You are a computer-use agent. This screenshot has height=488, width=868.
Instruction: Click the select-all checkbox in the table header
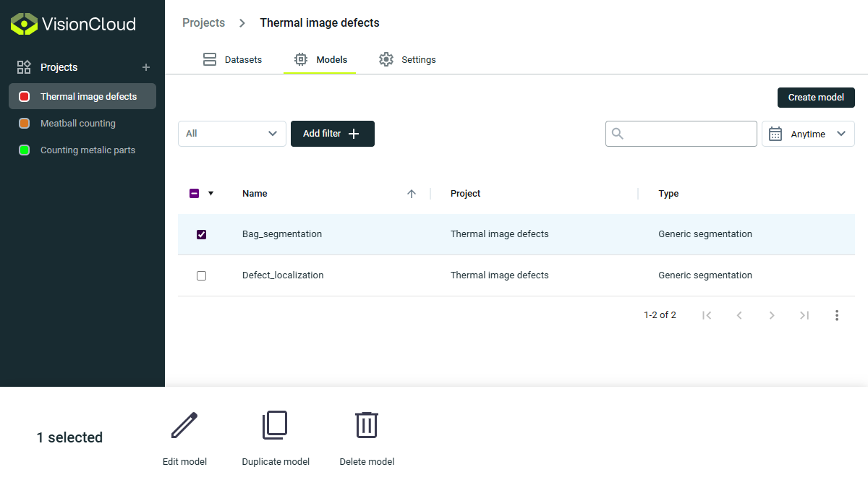pyautogui.click(x=194, y=193)
